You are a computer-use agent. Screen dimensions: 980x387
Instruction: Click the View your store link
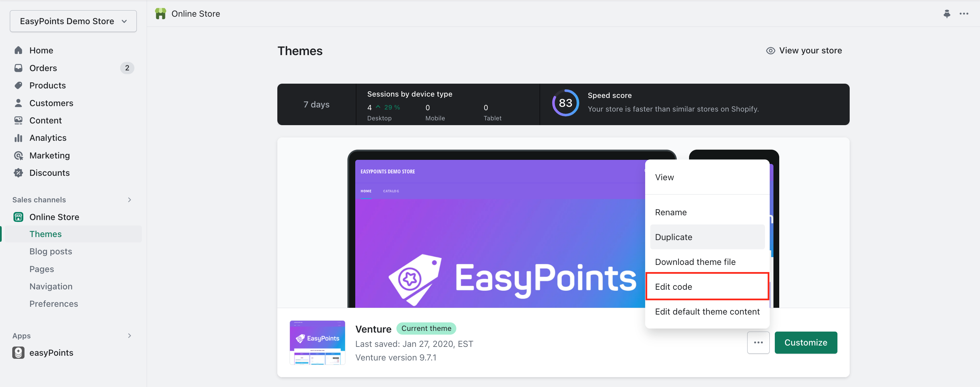[803, 51]
